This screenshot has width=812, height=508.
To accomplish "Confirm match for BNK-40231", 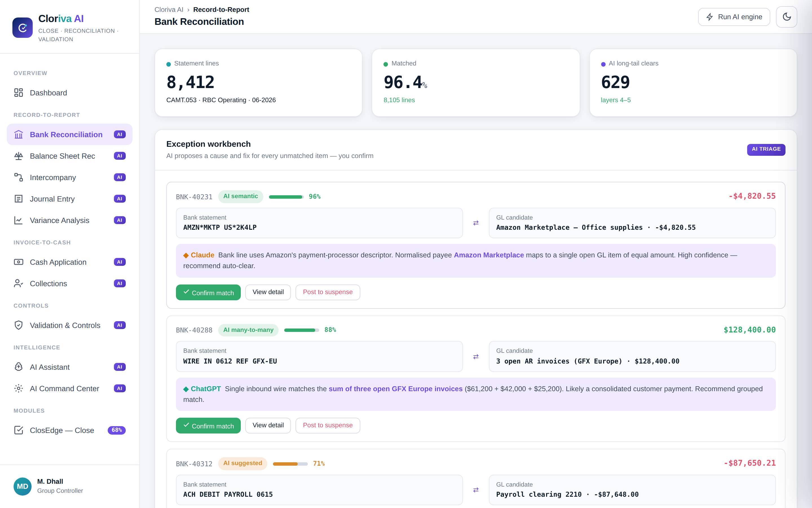I will coord(208,292).
